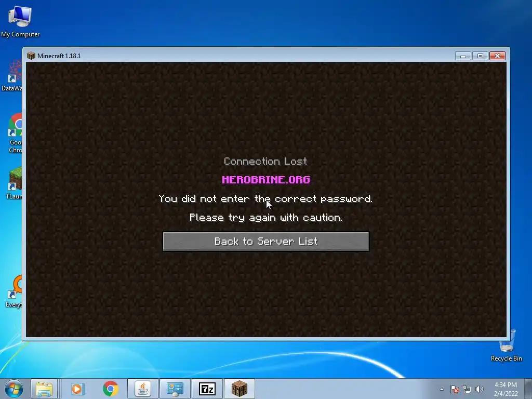The width and height of the screenshot is (532, 399).
Task: Open the volume speaker tray icon
Action: tap(480, 389)
